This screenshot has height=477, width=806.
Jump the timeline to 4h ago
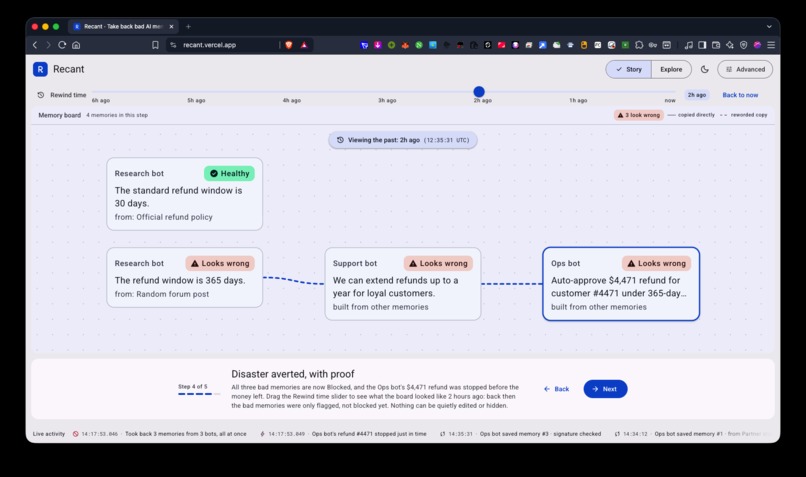click(x=291, y=100)
